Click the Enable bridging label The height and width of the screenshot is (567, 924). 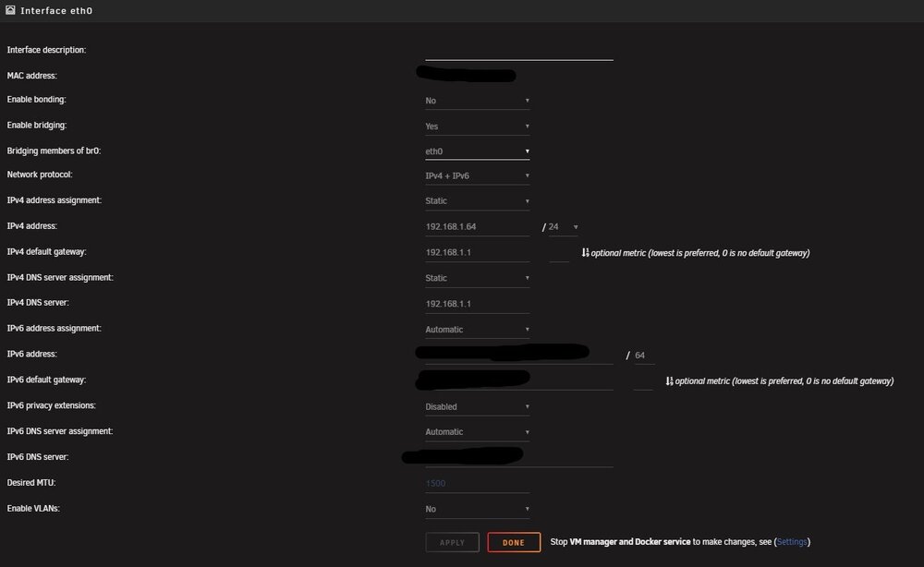click(x=37, y=125)
